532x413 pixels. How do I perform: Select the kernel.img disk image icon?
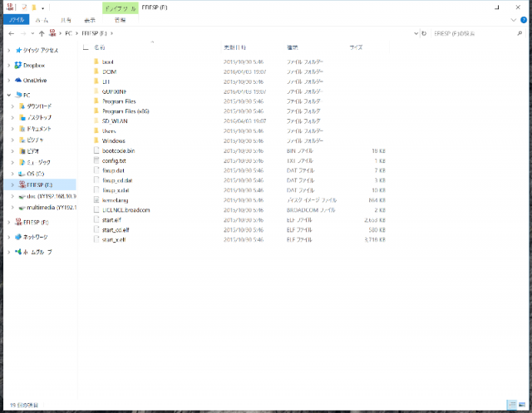(96, 200)
